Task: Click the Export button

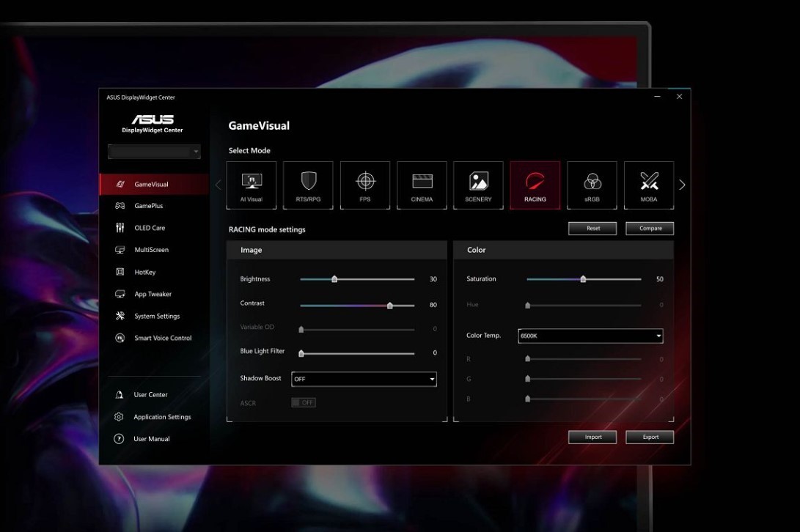Action: pos(650,437)
